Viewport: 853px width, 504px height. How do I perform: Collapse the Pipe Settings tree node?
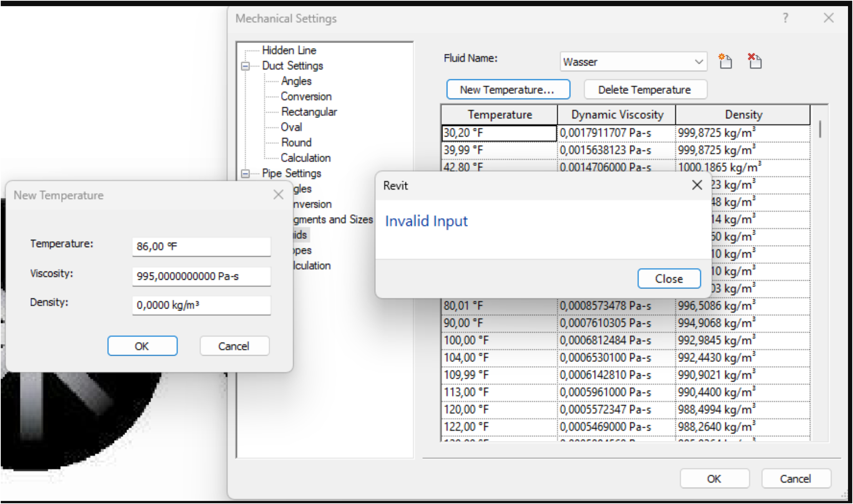[245, 174]
